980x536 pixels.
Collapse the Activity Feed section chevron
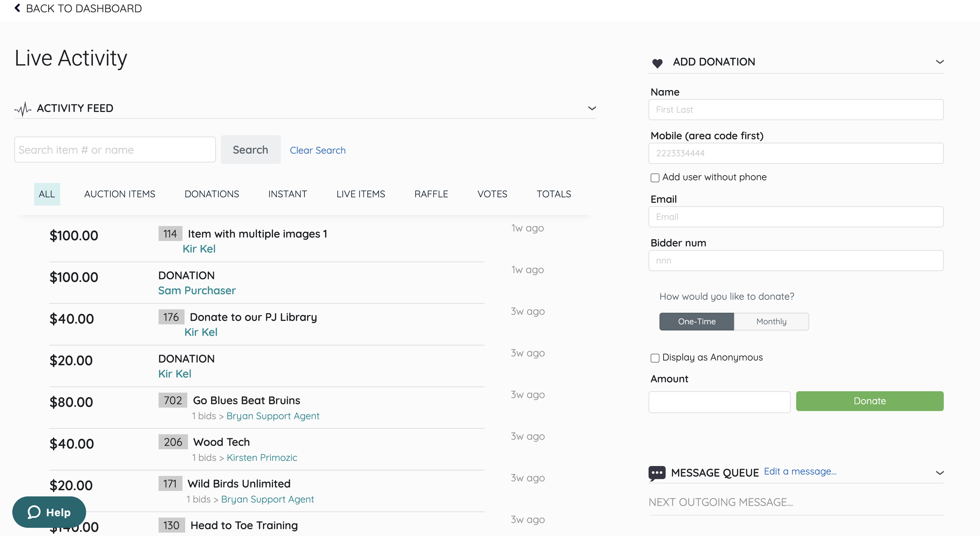click(x=591, y=108)
